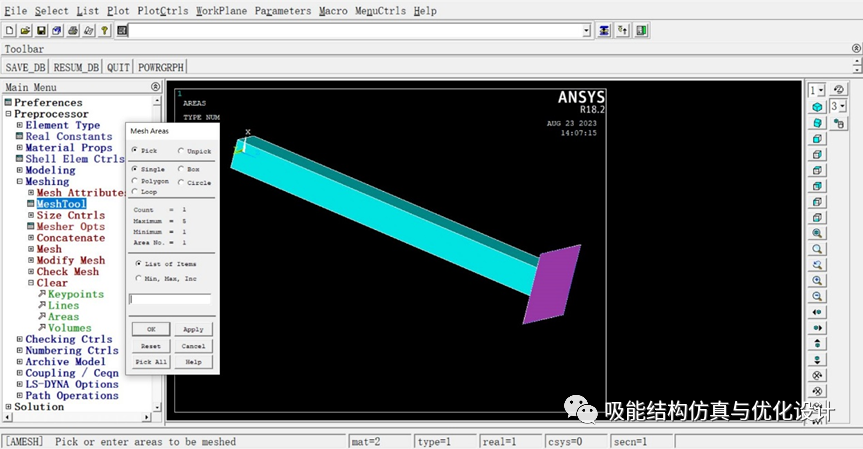Open the File menu
863x449 pixels.
(x=15, y=11)
